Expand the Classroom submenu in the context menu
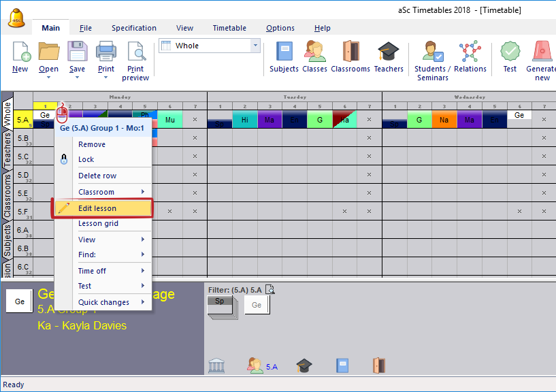This screenshot has width=556, height=392. coord(112,192)
